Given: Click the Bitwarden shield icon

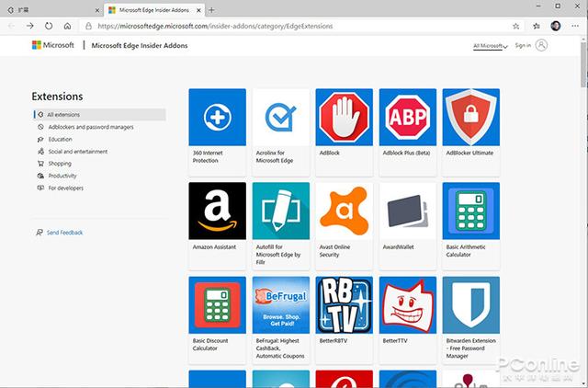Looking at the screenshot, I should (471, 305).
